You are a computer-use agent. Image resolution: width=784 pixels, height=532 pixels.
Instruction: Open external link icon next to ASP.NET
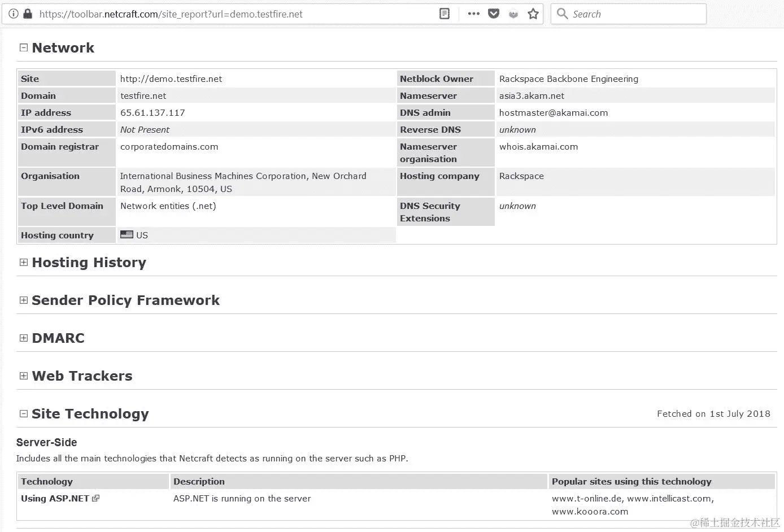coord(95,498)
